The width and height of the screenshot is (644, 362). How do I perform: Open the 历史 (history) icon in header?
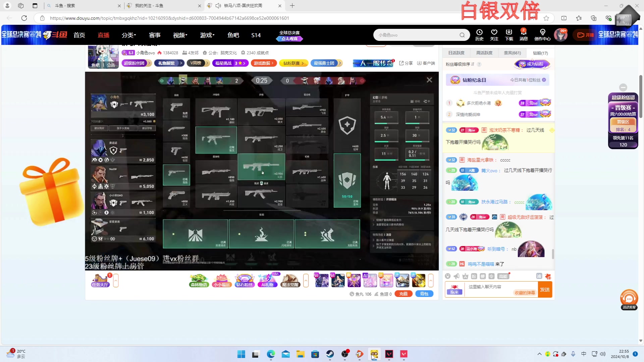tap(479, 35)
